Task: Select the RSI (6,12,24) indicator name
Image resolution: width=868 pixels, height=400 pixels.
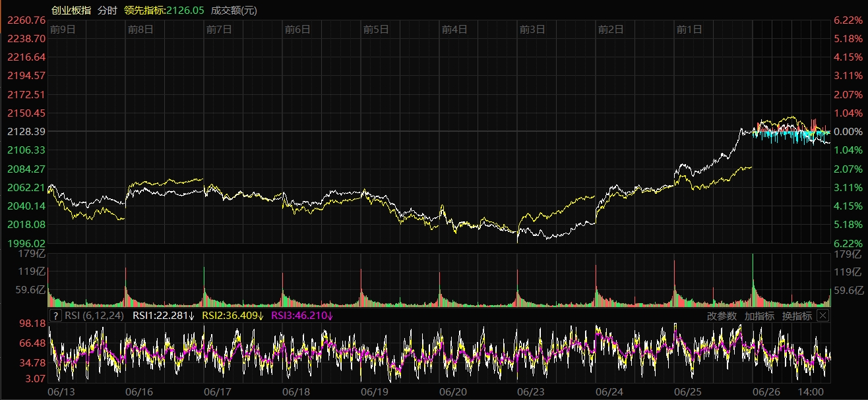Action: pos(94,316)
